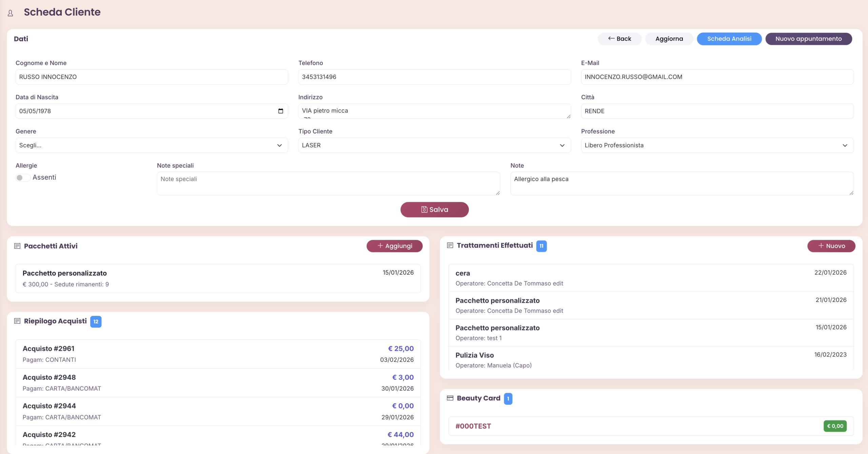Click the green € 0,00 balance badge

(835, 426)
